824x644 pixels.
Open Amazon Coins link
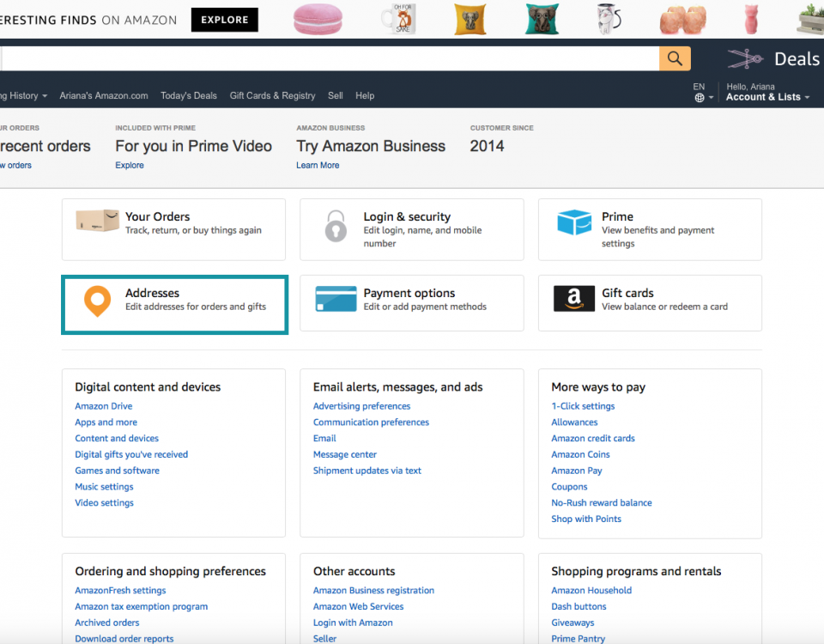click(581, 454)
